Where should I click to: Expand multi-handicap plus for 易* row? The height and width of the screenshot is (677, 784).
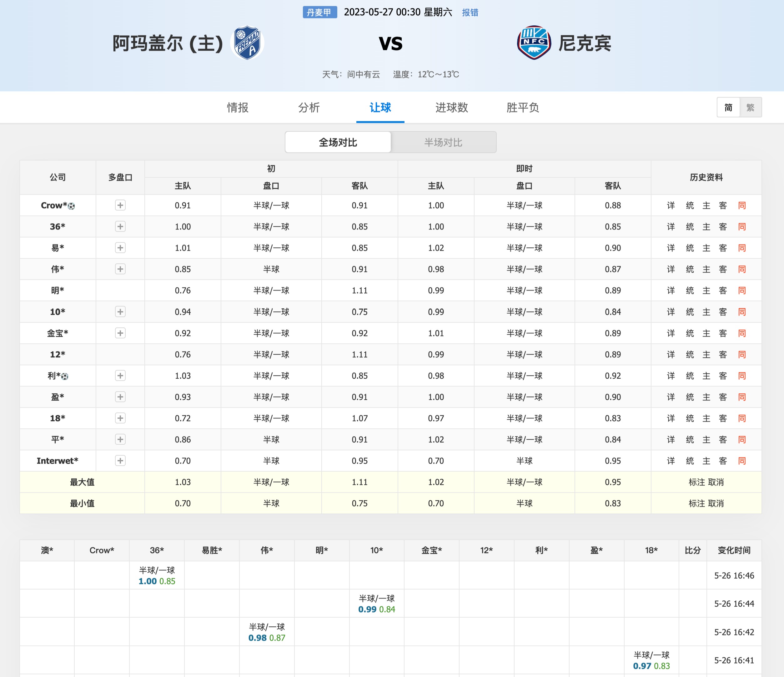120,247
